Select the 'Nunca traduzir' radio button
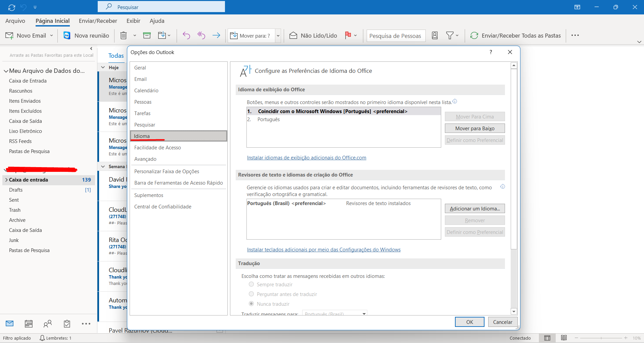 click(x=251, y=304)
